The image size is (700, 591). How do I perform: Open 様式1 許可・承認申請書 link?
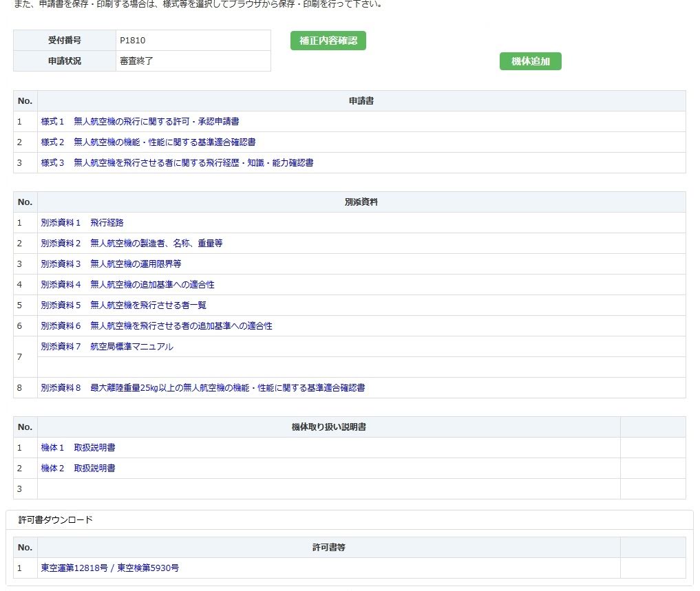point(140,122)
